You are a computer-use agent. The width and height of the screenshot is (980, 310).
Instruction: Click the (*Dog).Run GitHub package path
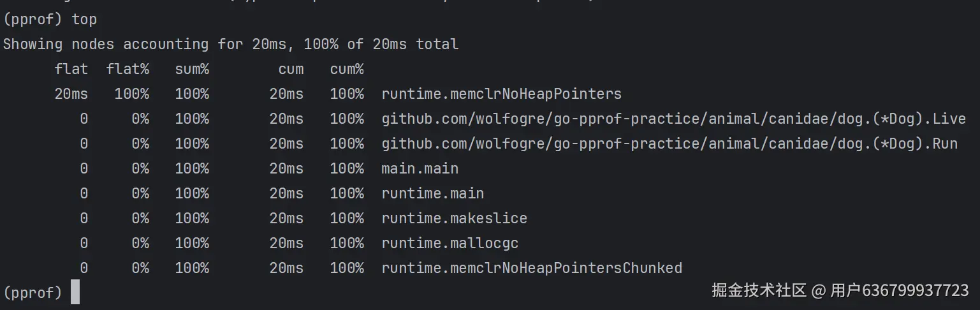point(669,144)
